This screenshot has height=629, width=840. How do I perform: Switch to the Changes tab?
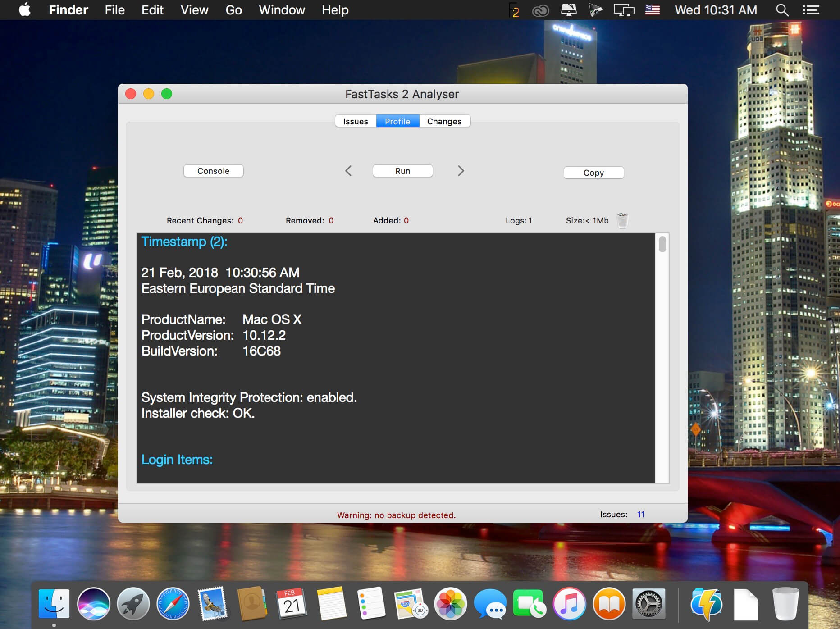444,121
